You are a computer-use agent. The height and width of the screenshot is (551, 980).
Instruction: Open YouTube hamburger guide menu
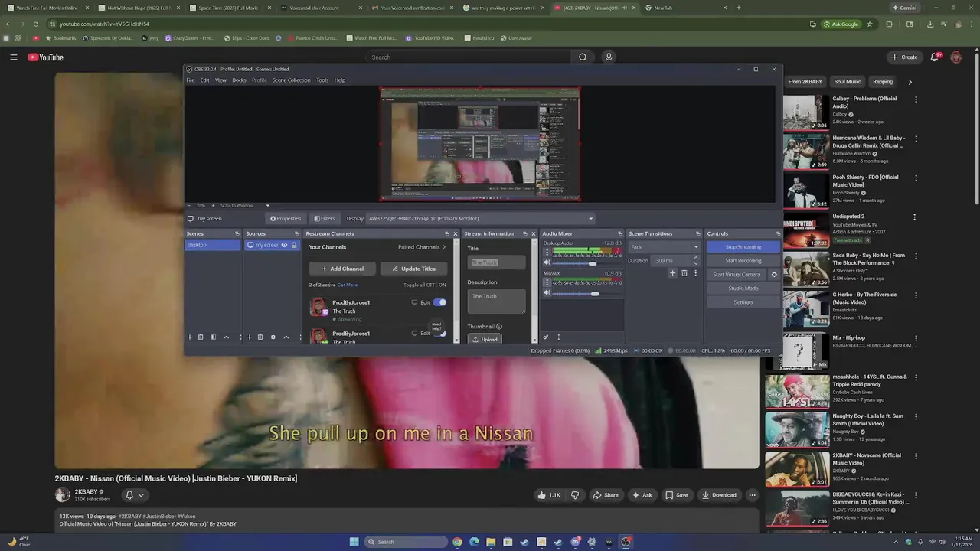pyautogui.click(x=13, y=57)
